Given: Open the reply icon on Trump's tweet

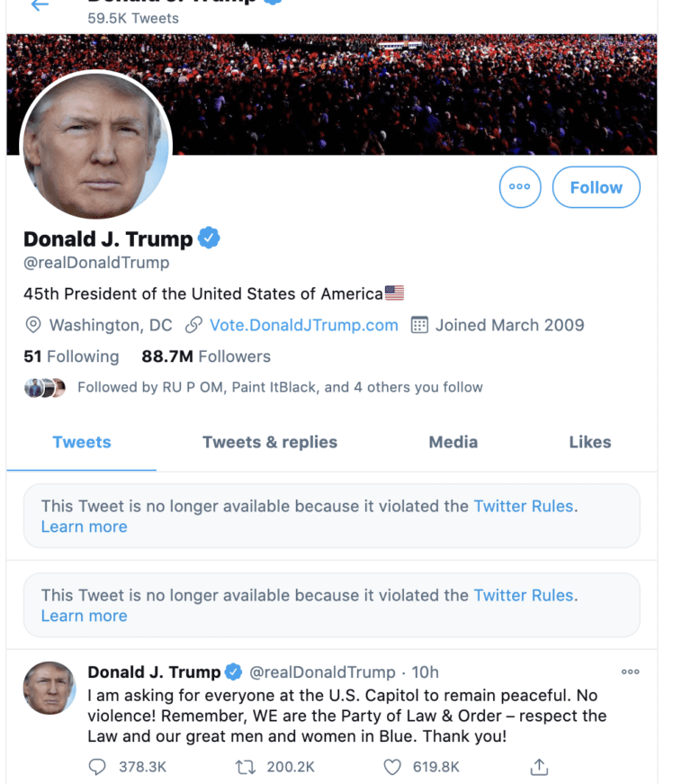Looking at the screenshot, I should (95, 767).
